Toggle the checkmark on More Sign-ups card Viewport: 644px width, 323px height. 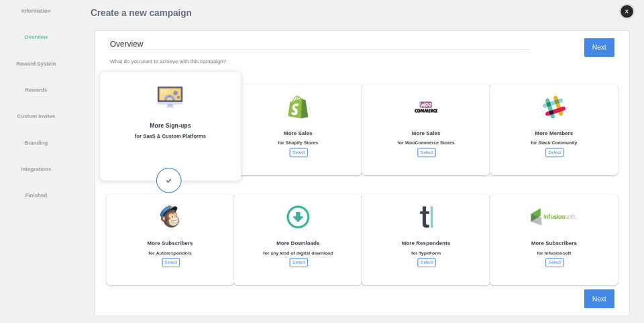coord(169,181)
